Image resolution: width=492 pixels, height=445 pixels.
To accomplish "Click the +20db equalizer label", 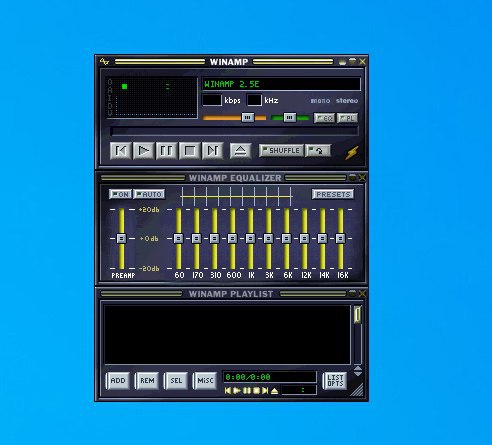I will pyautogui.click(x=149, y=210).
